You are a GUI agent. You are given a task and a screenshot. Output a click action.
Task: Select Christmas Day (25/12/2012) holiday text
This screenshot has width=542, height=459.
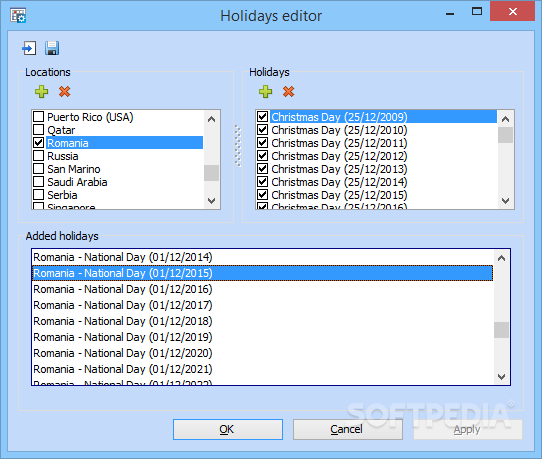tap(339, 156)
